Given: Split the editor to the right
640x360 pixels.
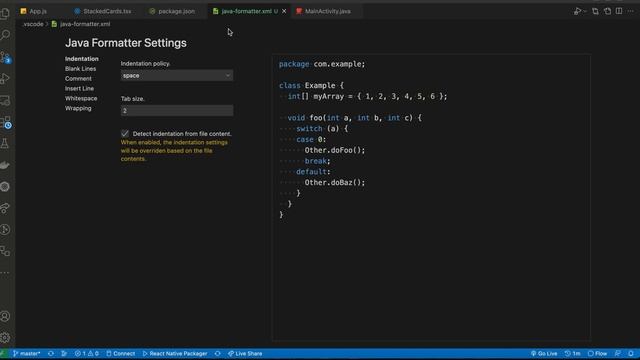Looking at the screenshot, I should 619,11.
